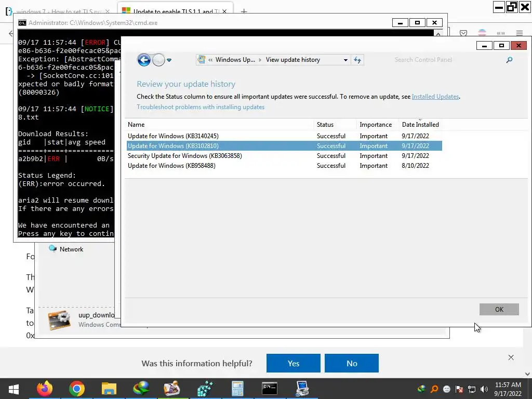Expand the address bar previous-locations dropdown arrow
Image resolution: width=532 pixels, height=399 pixels.
coord(345,60)
